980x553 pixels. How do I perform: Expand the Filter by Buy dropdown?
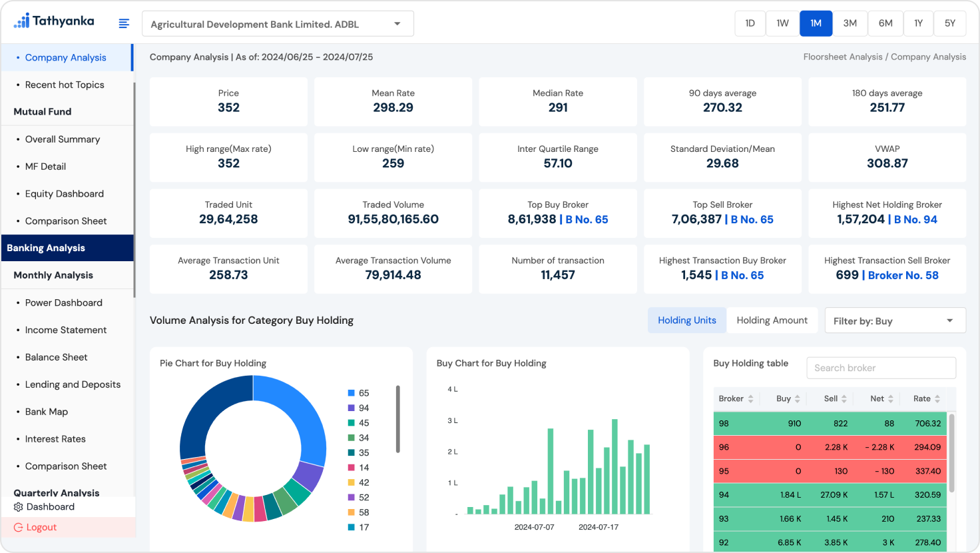click(x=895, y=320)
